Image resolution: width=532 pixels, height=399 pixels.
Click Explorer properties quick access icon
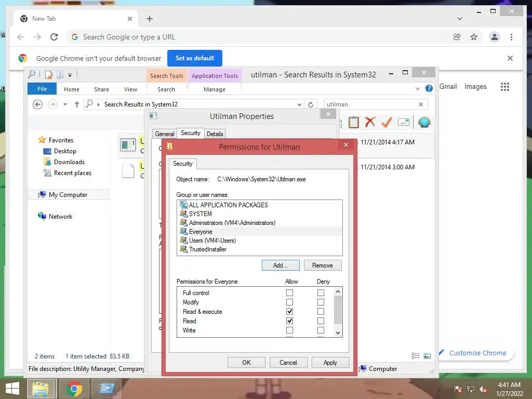click(49, 74)
